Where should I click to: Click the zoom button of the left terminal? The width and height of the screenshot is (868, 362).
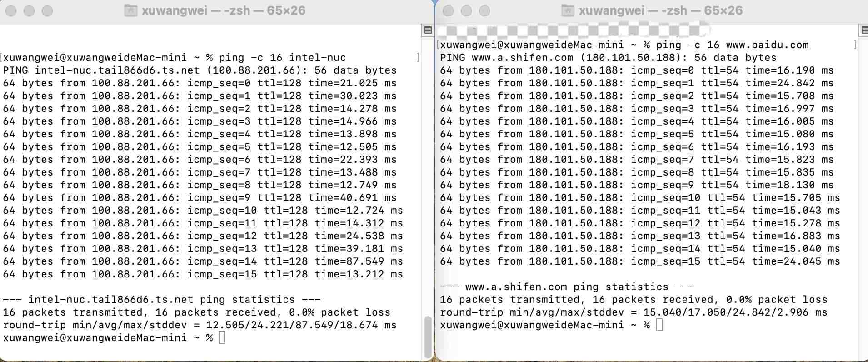(47, 11)
